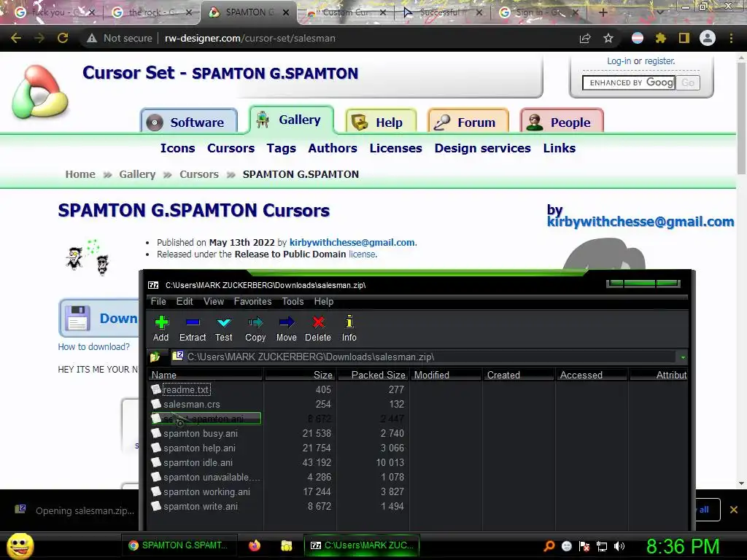Click the Test checkmark icon
This screenshot has height=560, width=747.
224,322
